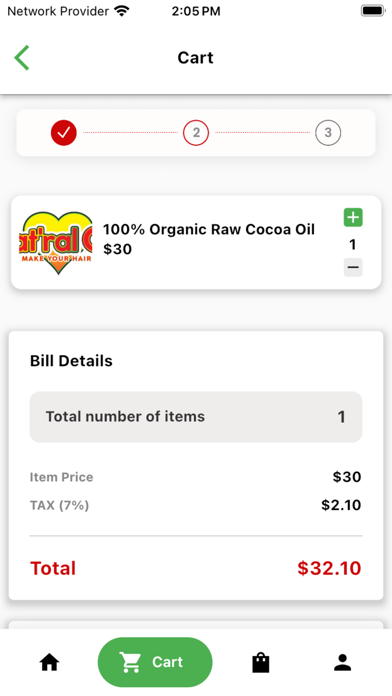Go to step 3 circle
Screen dimensions: 392x696
click(x=328, y=132)
